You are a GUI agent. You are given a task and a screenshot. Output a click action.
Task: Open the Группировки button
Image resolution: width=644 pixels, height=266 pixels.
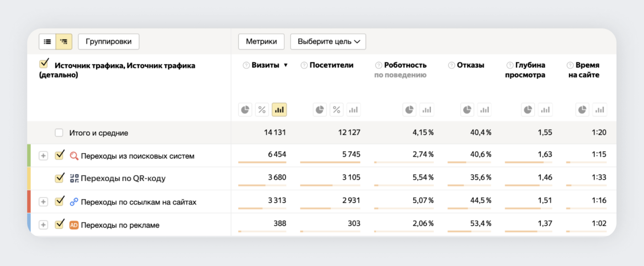point(109,42)
